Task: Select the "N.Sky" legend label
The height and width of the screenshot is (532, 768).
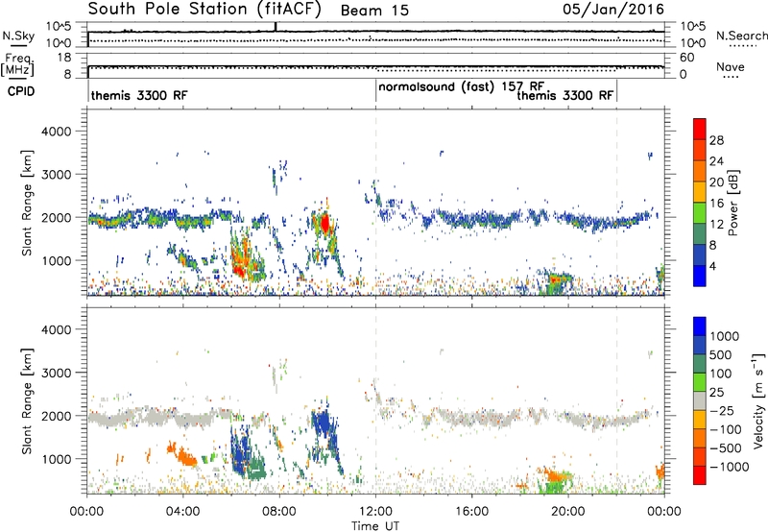Action: coord(18,36)
